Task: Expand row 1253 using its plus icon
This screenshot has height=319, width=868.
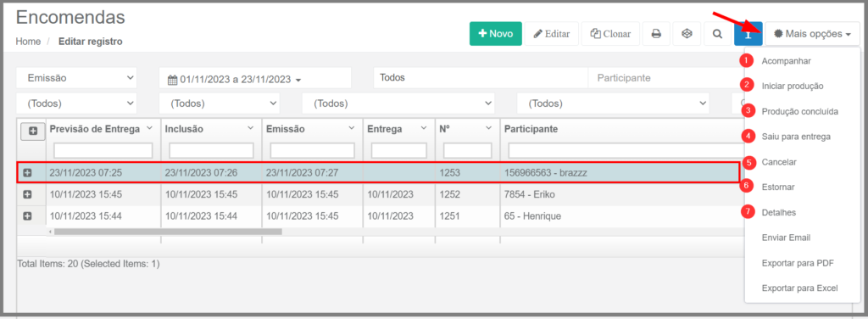Action: click(27, 173)
